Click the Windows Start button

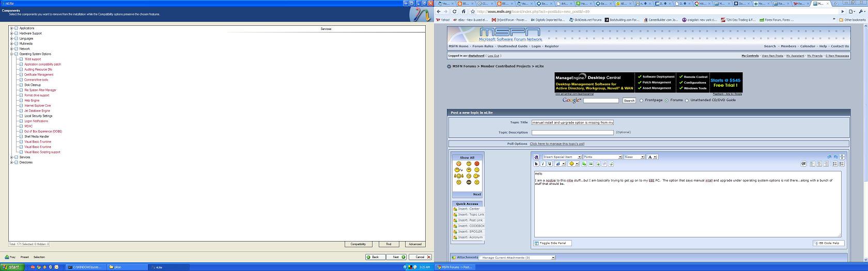pyautogui.click(x=11, y=267)
